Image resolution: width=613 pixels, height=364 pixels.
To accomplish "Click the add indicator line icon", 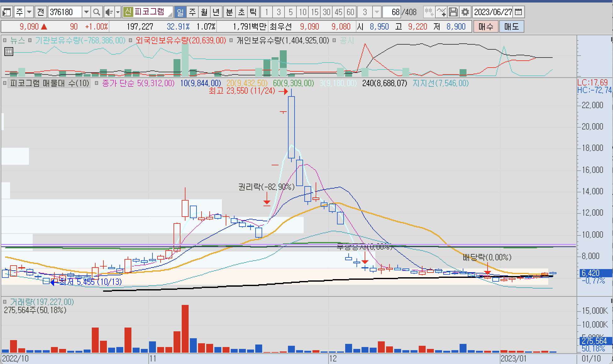I will coord(441,12).
